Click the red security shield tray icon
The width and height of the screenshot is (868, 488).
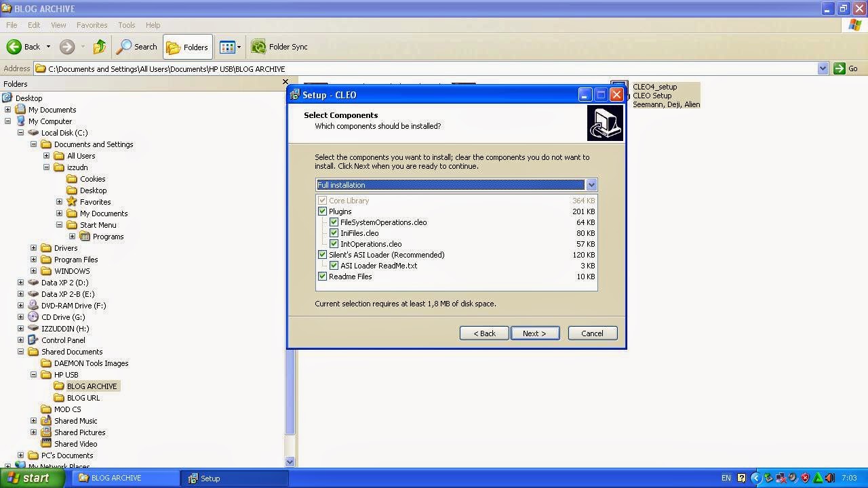point(806,478)
